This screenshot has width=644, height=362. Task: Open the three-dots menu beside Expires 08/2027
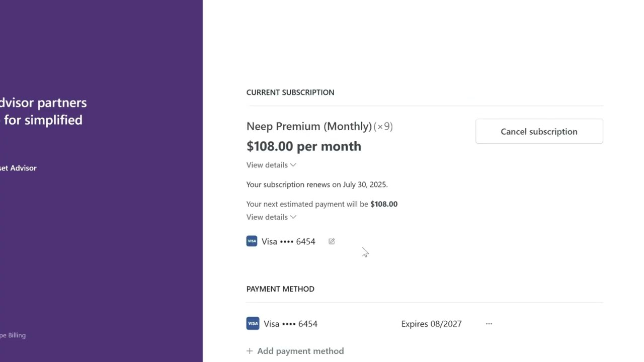[489, 324]
